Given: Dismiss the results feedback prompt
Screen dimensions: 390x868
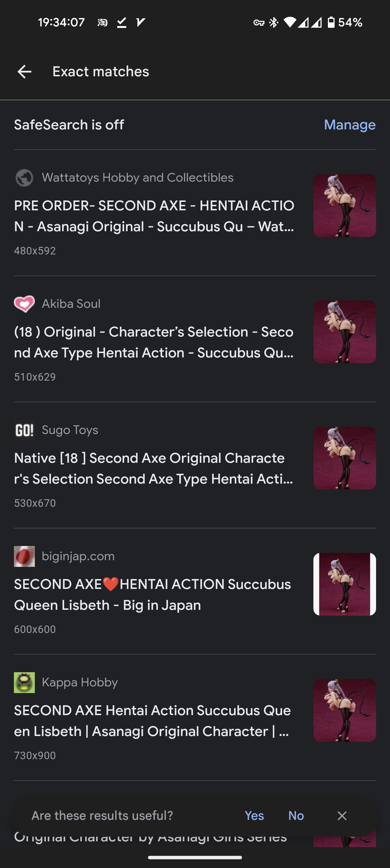Looking at the screenshot, I should pyautogui.click(x=342, y=815).
